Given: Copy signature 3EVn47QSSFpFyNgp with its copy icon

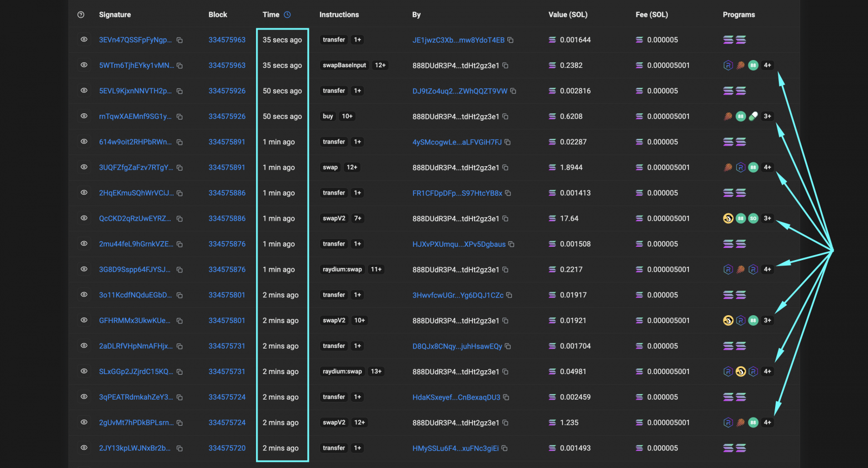Looking at the screenshot, I should (180, 40).
